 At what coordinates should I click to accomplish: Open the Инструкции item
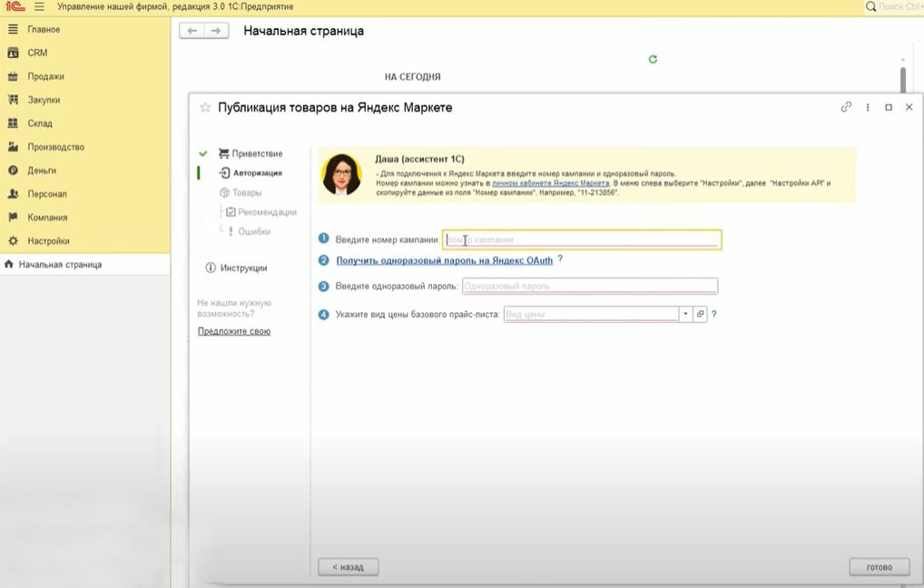click(243, 268)
